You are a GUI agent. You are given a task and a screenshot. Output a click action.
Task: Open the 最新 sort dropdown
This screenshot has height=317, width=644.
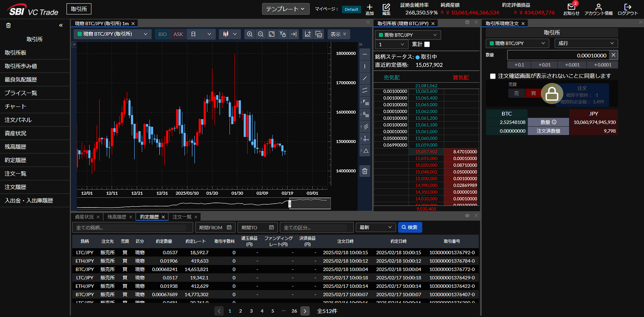click(x=376, y=227)
